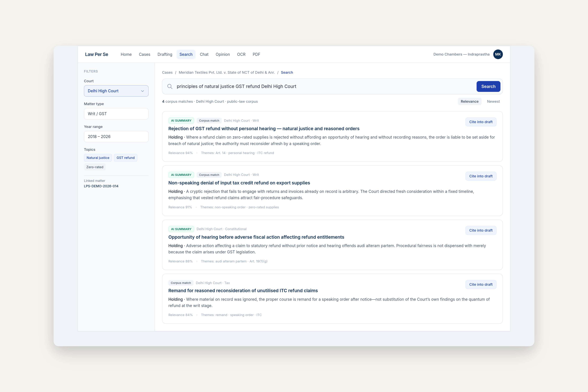Screen dimensions: 588x392
Task: Click the Relevance 94% text
Action: click(x=180, y=153)
